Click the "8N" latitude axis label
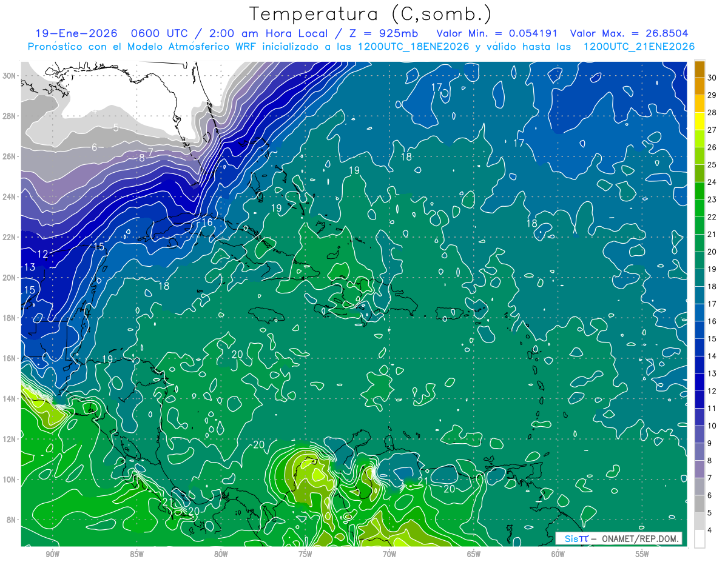 (12, 520)
